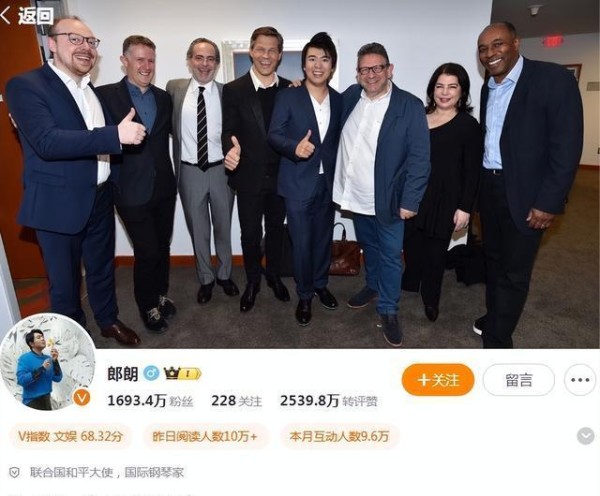
Task: View the 2539.8万 转评赞 interactions count
Action: coord(329,401)
